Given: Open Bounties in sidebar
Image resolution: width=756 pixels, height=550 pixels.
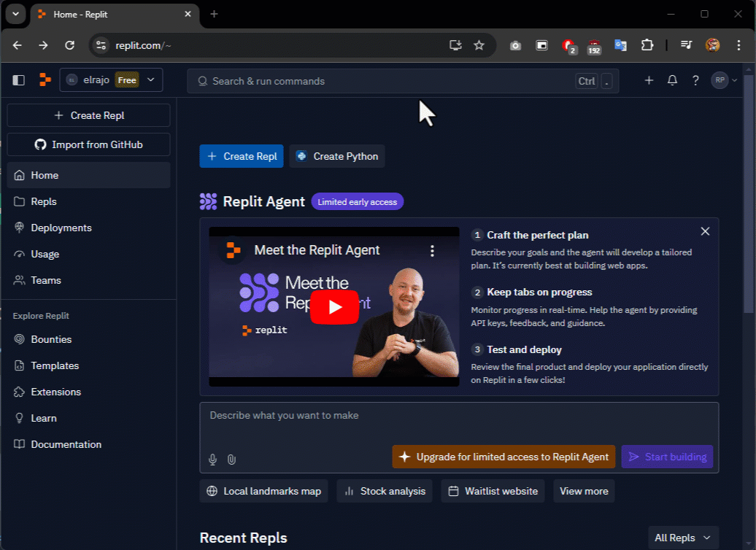Looking at the screenshot, I should [x=89, y=339].
